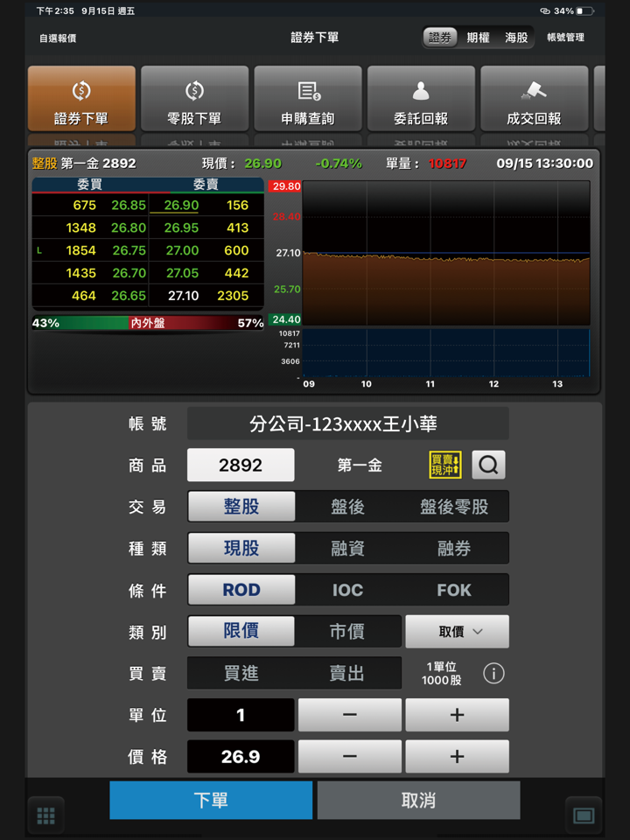Tap the 2892 stock code field

(241, 465)
